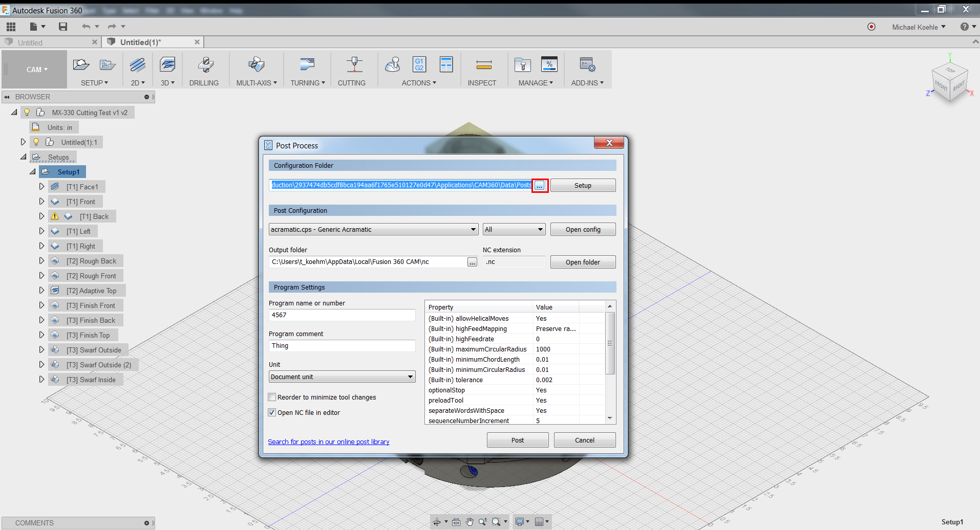Open the SETUP ribbon menu
The width and height of the screenshot is (980, 530).
click(x=94, y=83)
